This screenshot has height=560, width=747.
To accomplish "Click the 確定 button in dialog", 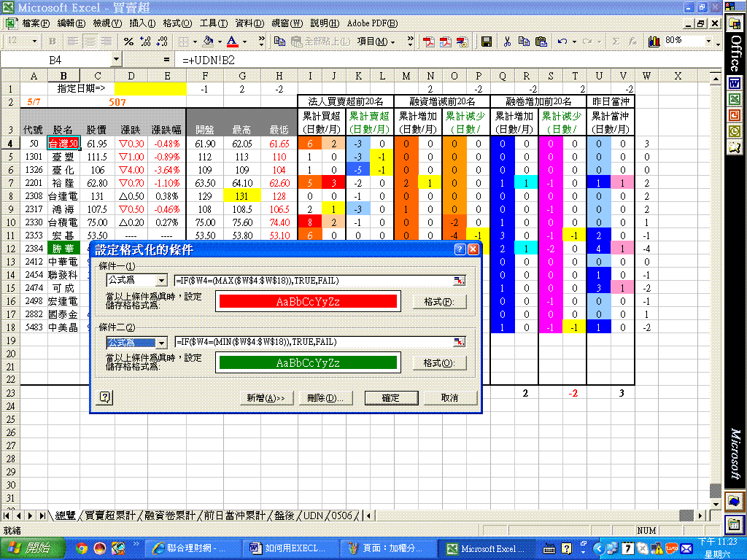I will pyautogui.click(x=391, y=397).
